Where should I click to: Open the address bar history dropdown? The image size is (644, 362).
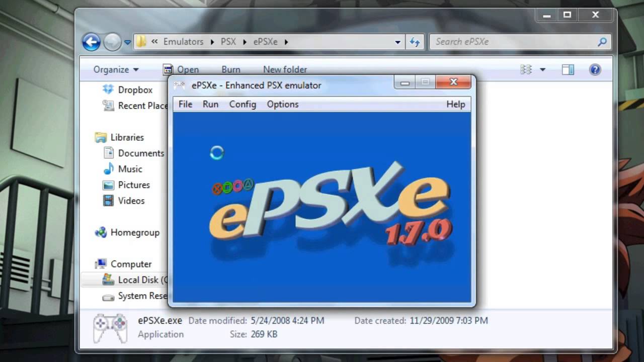tap(397, 42)
